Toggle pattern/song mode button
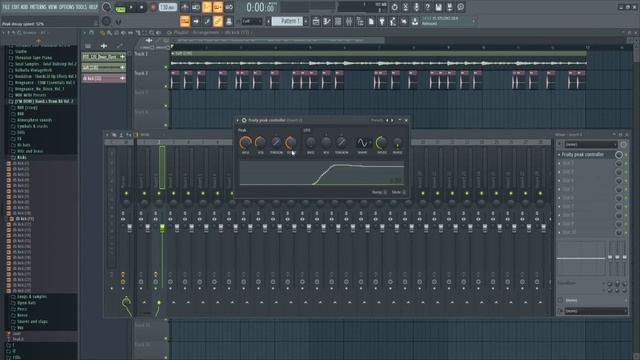 pos(120,7)
